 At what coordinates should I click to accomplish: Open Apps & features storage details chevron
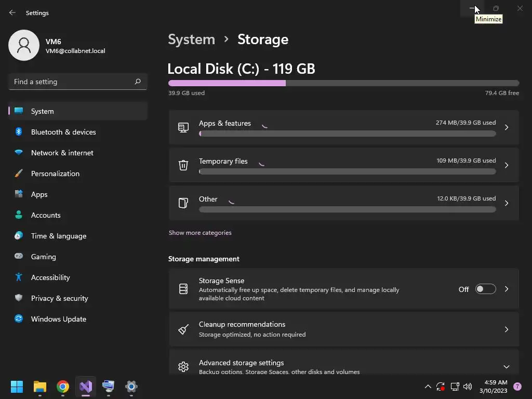(x=507, y=127)
